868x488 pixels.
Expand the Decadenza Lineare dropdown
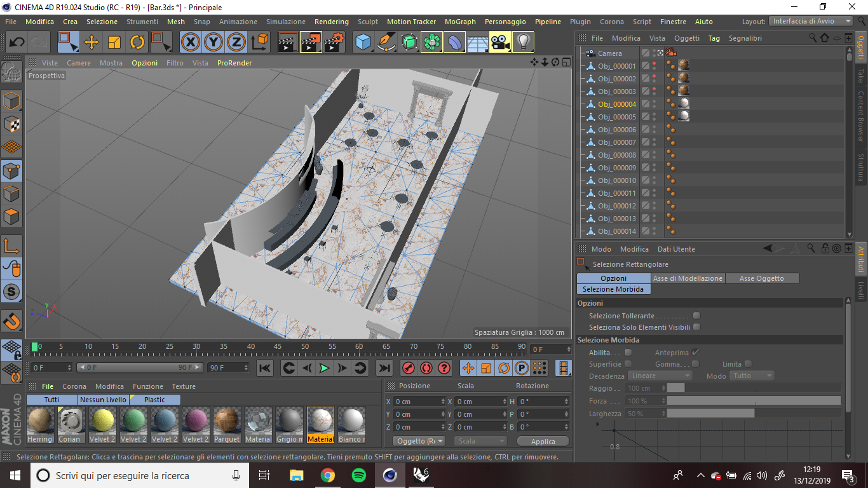pyautogui.click(x=660, y=376)
